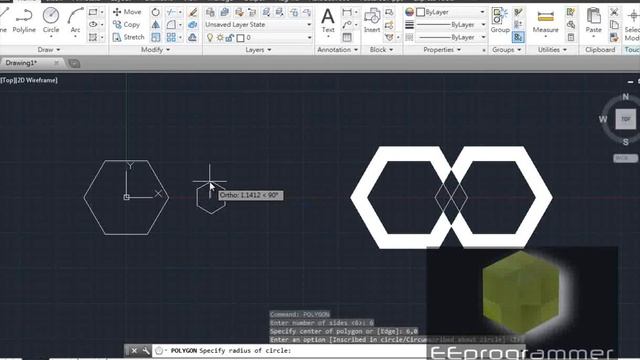Image resolution: width=640 pixels, height=360 pixels.
Task: Choose the Ellipse tool in Draw panel
Action: pyautogui.click(x=93, y=24)
